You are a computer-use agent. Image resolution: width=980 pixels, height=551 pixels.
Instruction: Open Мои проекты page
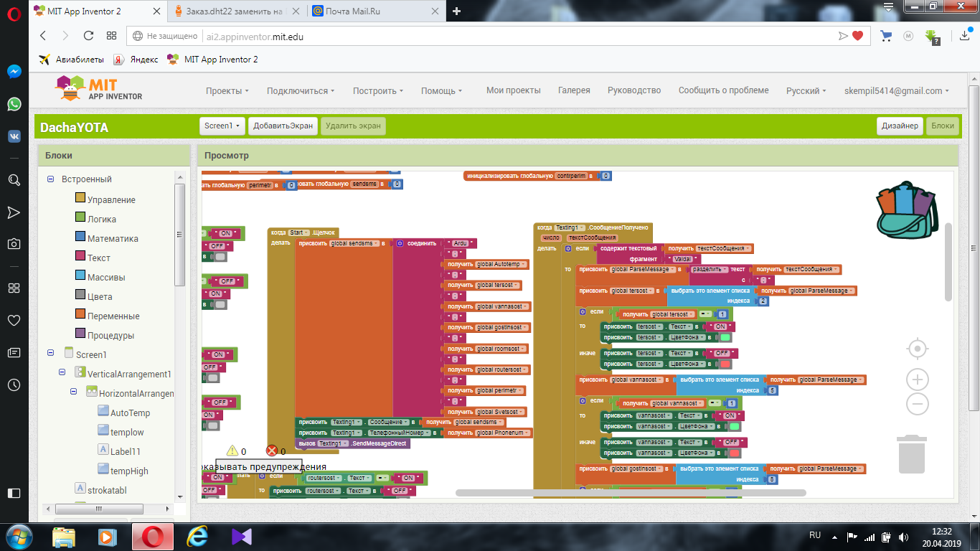click(x=513, y=90)
